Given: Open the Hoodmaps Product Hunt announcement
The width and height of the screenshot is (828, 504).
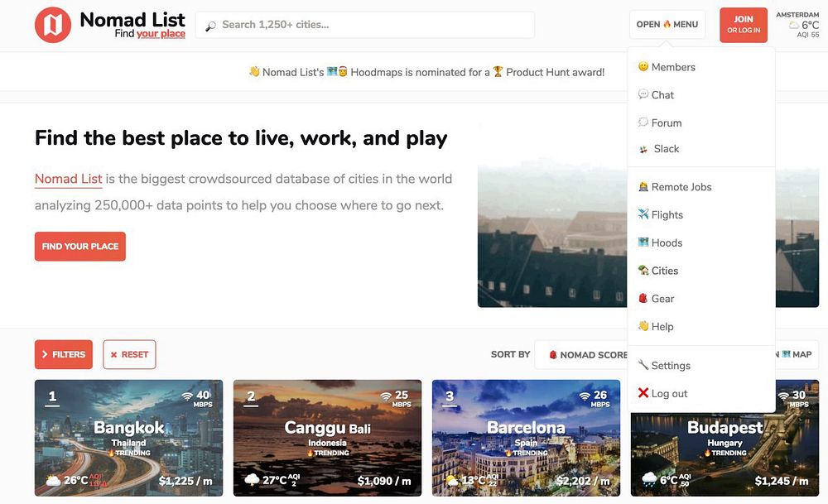Looking at the screenshot, I should pos(426,72).
